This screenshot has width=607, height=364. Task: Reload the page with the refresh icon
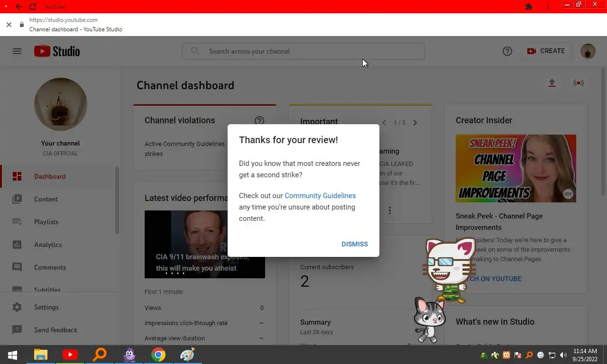[x=33, y=7]
